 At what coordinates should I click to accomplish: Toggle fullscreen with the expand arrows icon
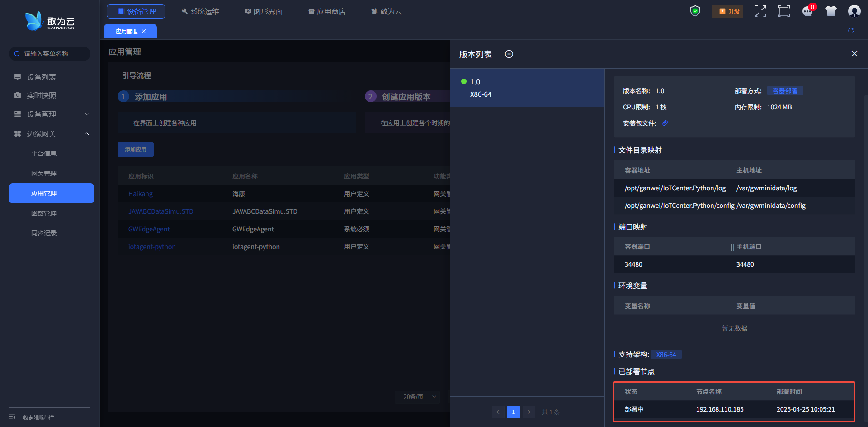pos(760,11)
